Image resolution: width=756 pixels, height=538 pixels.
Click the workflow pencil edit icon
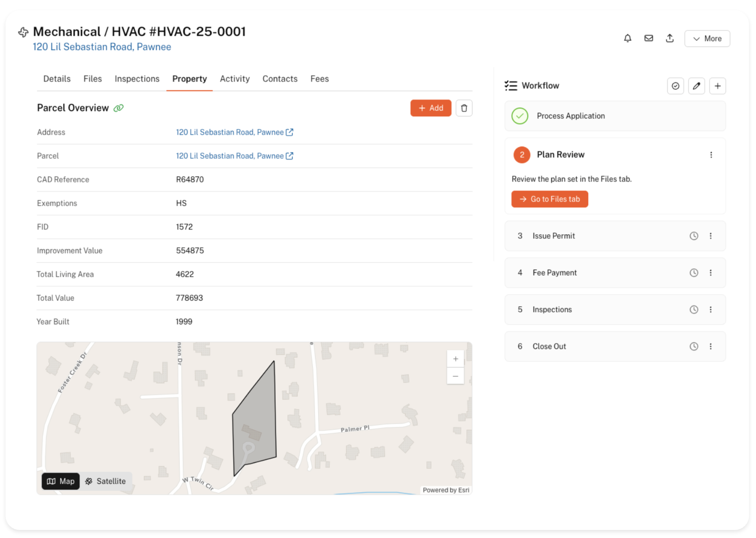click(696, 86)
